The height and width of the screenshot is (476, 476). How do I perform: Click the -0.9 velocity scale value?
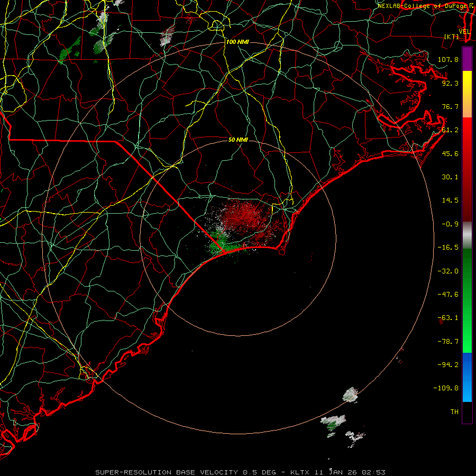pos(450,224)
